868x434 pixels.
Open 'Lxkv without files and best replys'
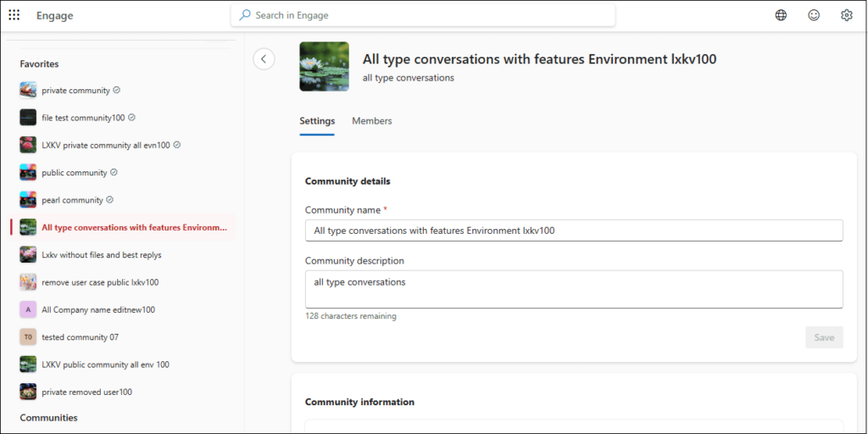coord(102,254)
